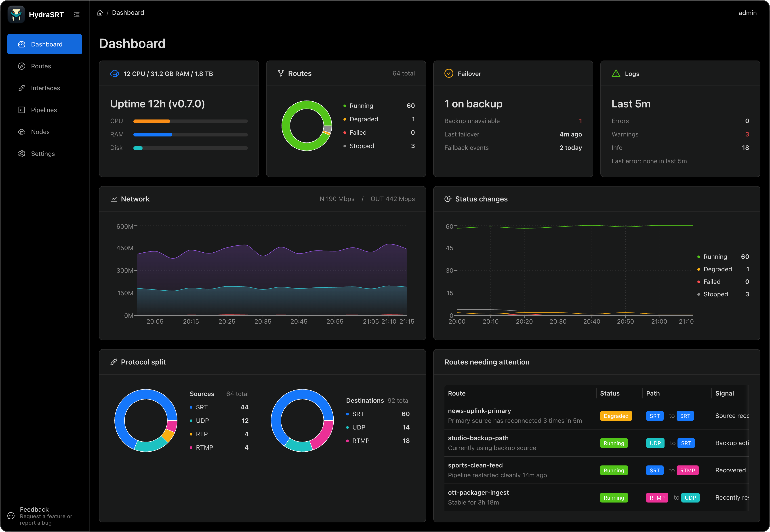Click the 'OUT 442 Mbps' network label
The height and width of the screenshot is (532, 770).
pos(393,199)
